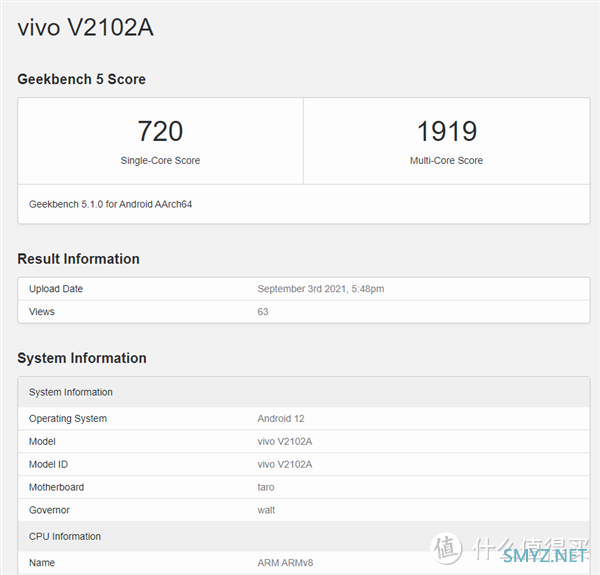
Task: Click the System Information table header row
Action: 304,392
